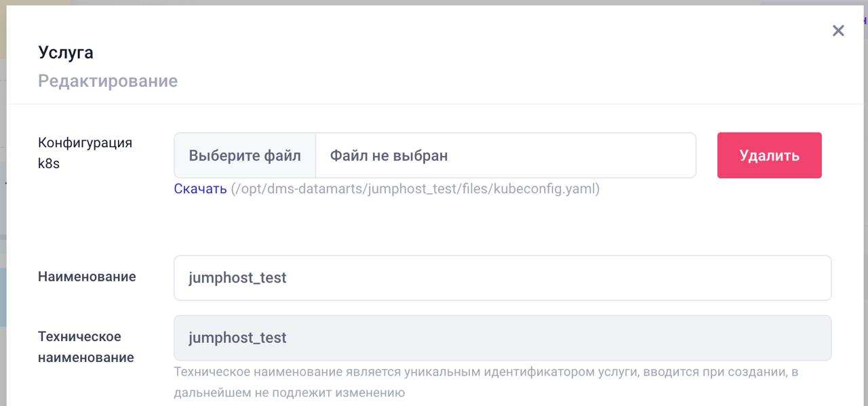
Task: Click the divider line under the header
Action: point(434,104)
